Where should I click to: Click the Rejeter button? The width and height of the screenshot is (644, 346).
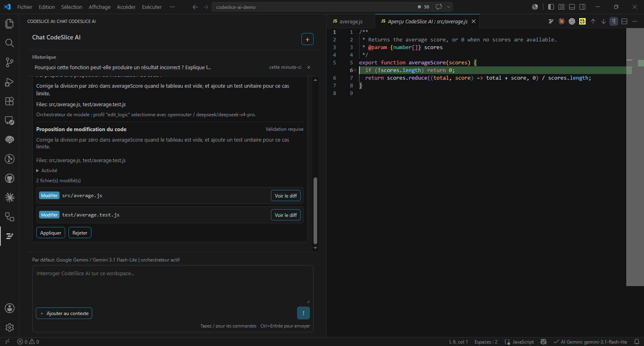click(x=80, y=233)
